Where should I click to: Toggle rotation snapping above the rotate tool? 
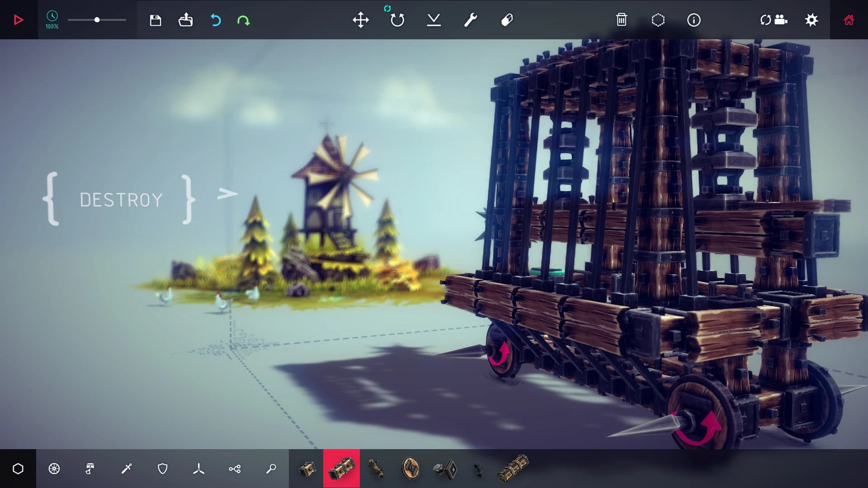pyautogui.click(x=388, y=7)
